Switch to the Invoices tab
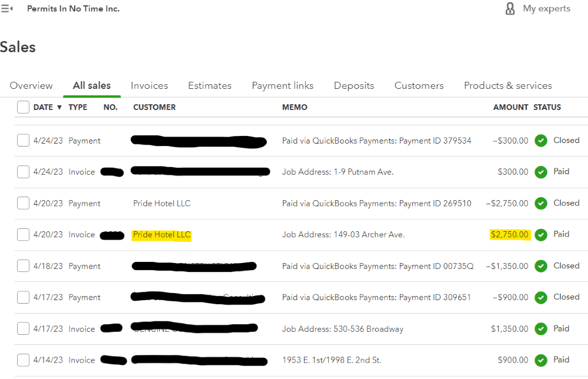The width and height of the screenshot is (588, 379). pos(149,85)
